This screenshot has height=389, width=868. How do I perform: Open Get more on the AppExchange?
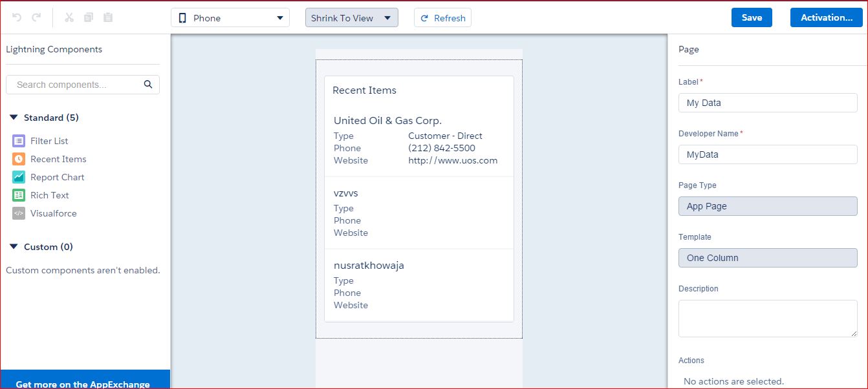pos(85,379)
